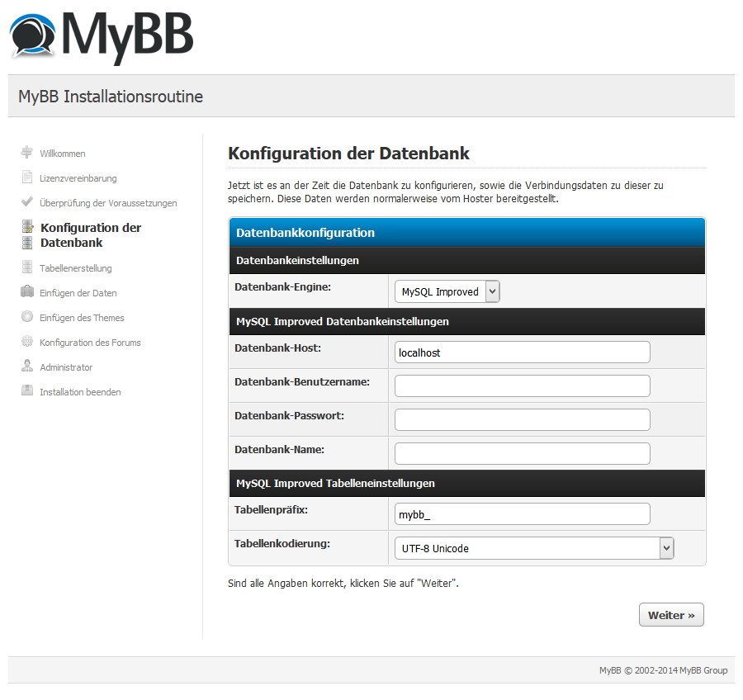Click into the Datenbank-Passwort field
The image size is (743, 700).
522,420
